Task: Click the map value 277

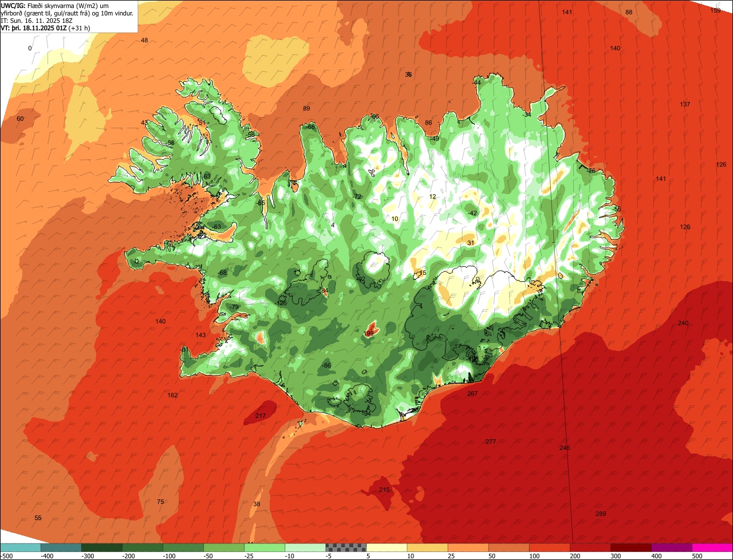Action: click(x=491, y=441)
